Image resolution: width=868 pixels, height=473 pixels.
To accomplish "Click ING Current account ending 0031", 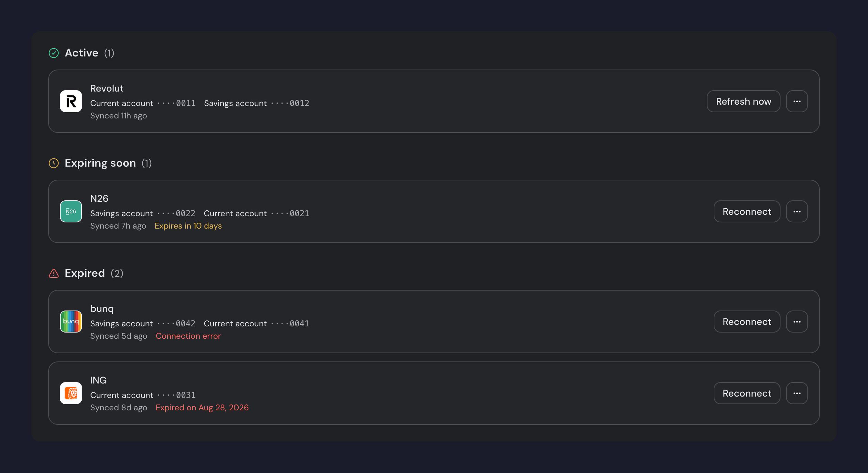I will (143, 395).
